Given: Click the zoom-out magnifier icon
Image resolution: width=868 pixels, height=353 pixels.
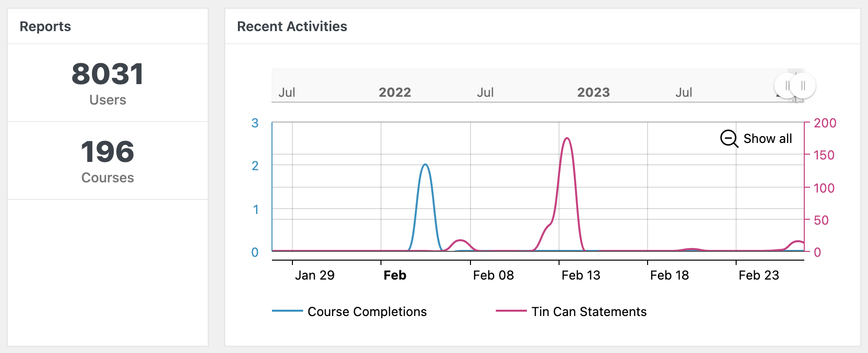Looking at the screenshot, I should click(728, 139).
